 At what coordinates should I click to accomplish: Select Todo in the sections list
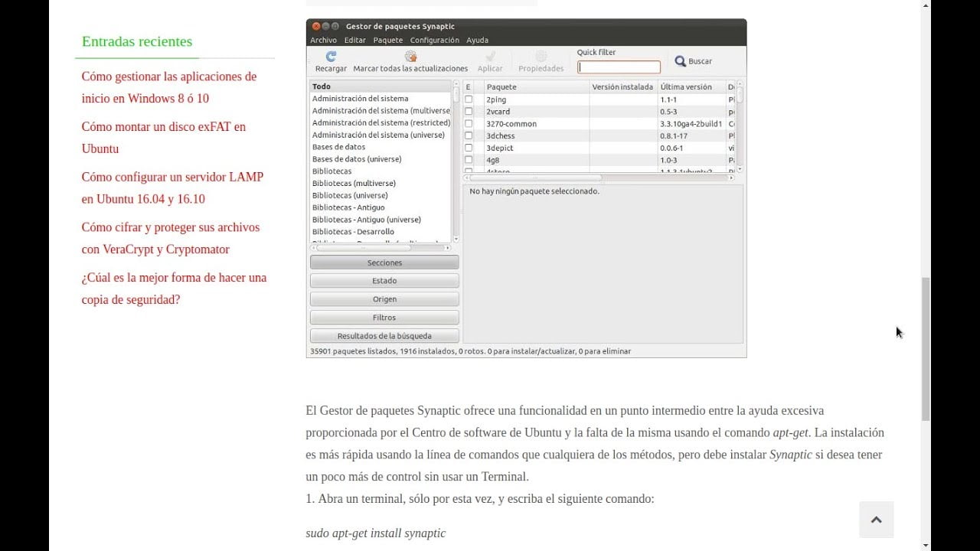pyautogui.click(x=381, y=86)
